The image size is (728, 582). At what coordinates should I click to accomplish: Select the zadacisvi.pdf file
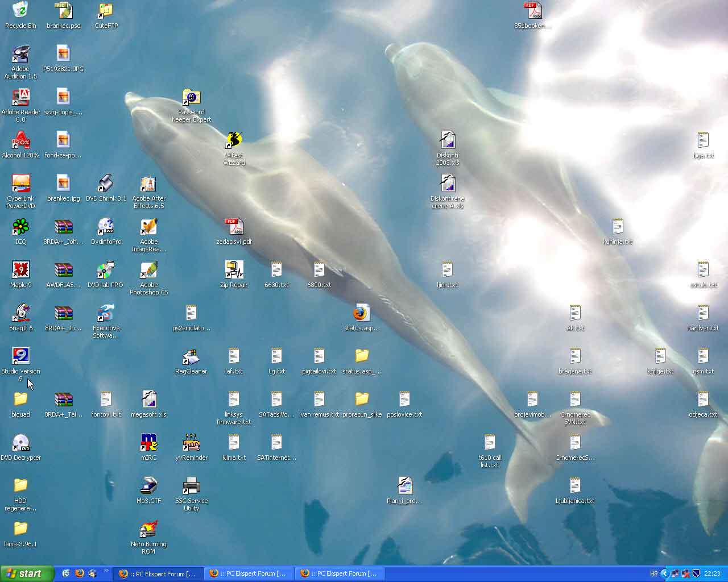click(234, 227)
